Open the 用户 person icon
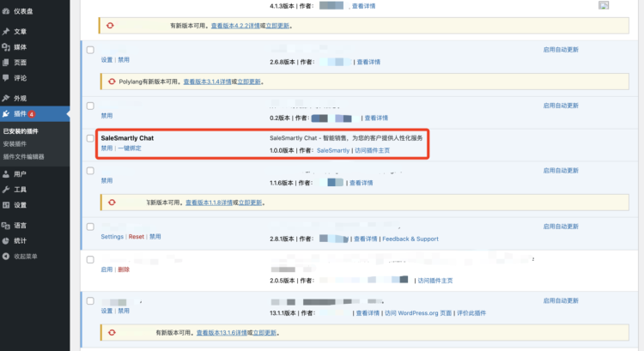 6,174
